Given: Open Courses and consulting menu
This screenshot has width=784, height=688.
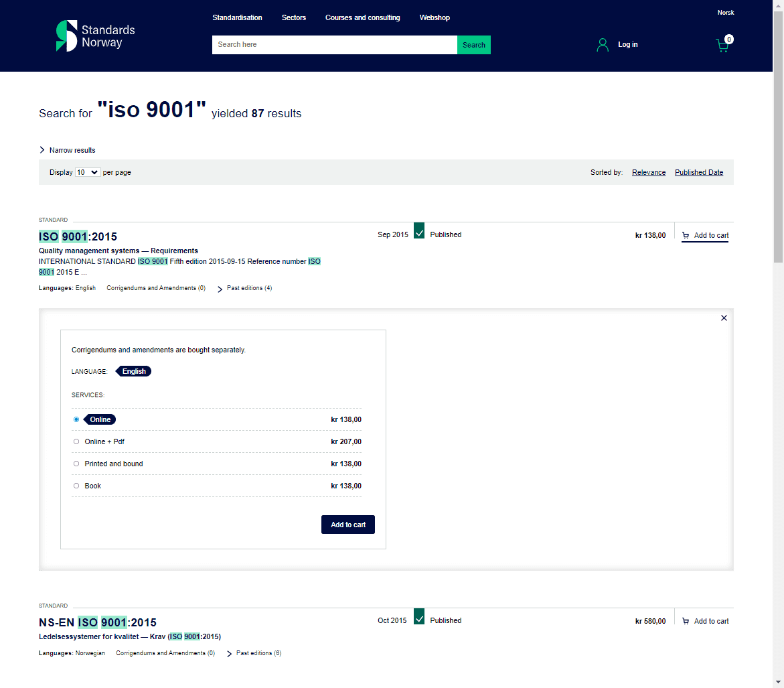Looking at the screenshot, I should 362,17.
